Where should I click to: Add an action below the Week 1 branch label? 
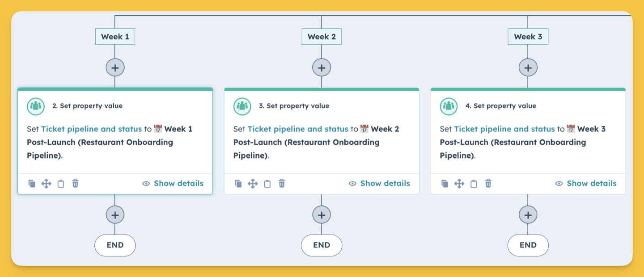[115, 68]
